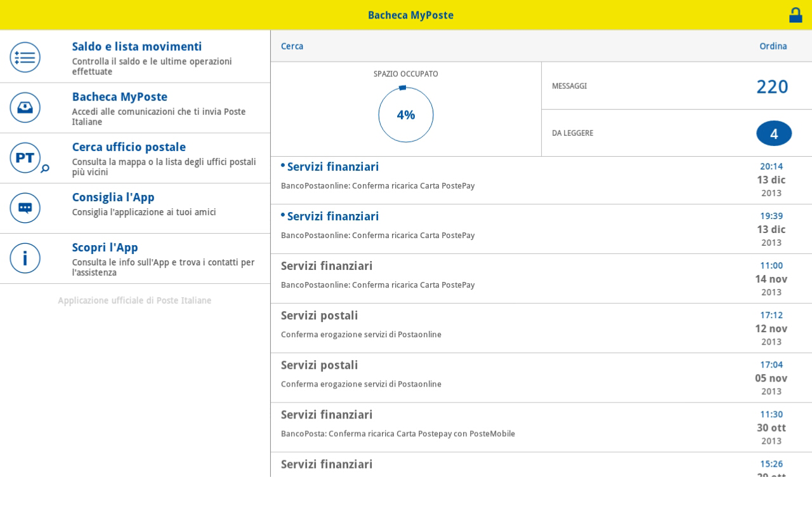Click the MESSAGGI counter showing 220
Image resolution: width=812 pixels, height=508 pixels.
(x=773, y=86)
